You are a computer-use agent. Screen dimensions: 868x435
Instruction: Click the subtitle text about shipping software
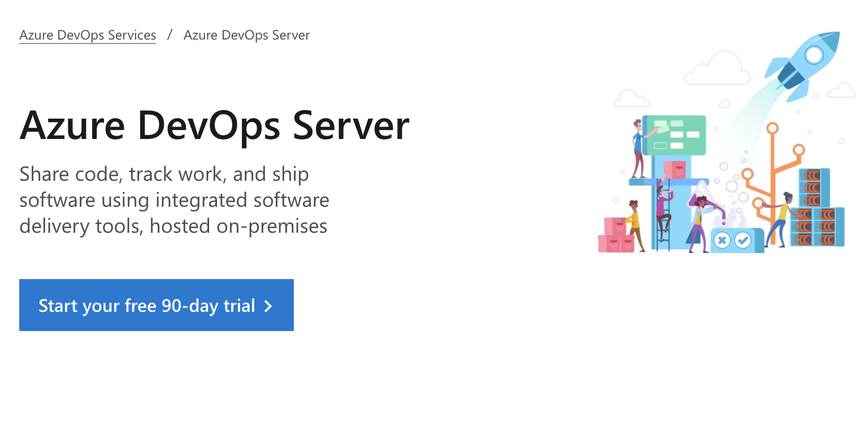[x=174, y=200]
